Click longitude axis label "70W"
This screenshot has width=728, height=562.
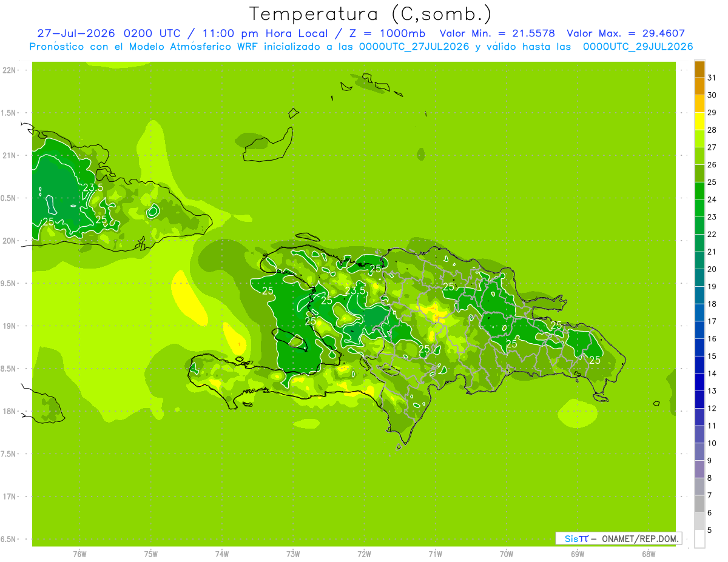(x=507, y=554)
